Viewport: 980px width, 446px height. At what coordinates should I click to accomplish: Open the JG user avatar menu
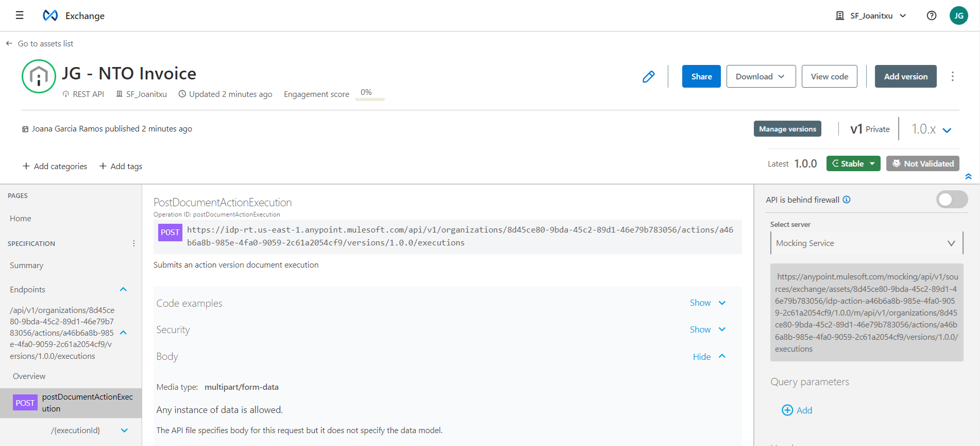coord(959,15)
